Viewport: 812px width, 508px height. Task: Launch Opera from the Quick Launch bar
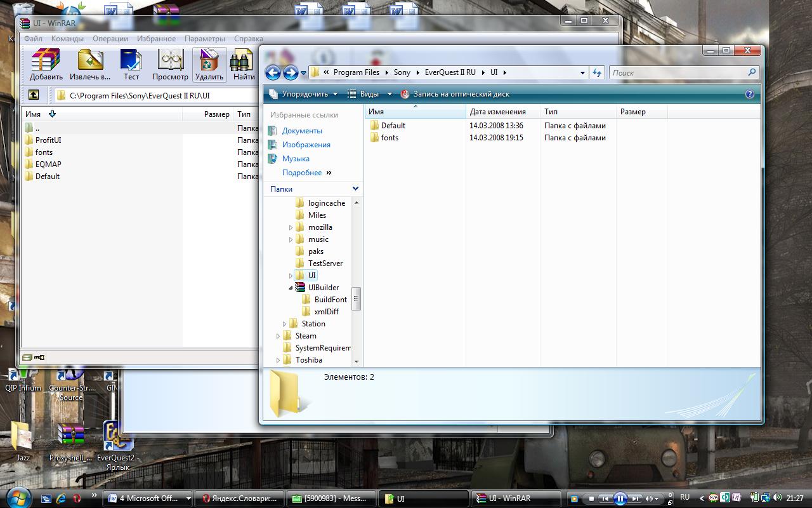tap(77, 498)
